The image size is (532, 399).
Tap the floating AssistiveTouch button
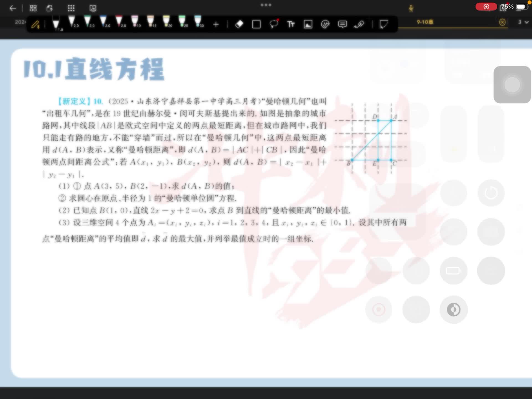pos(512,85)
